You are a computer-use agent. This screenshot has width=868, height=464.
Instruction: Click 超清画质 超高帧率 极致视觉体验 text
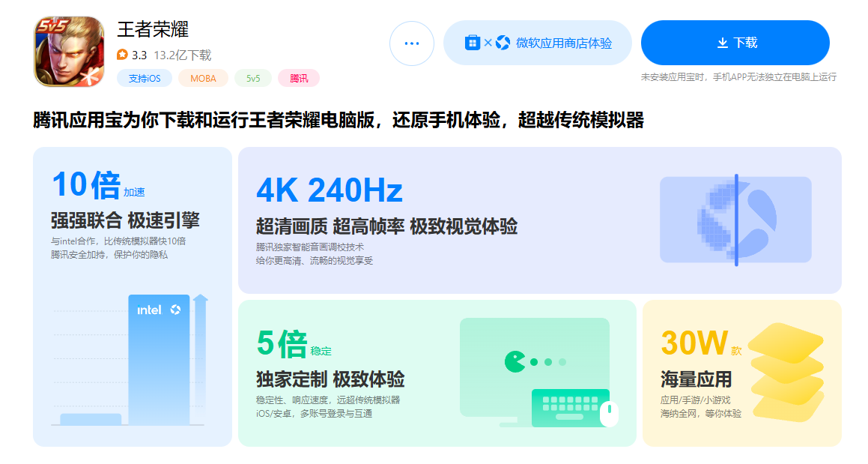pyautogui.click(x=386, y=226)
